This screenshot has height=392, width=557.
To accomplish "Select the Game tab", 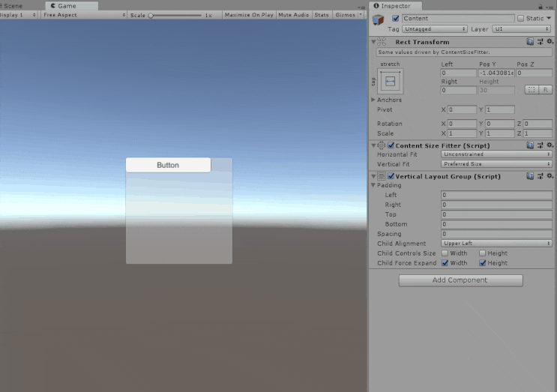I will [72, 6].
